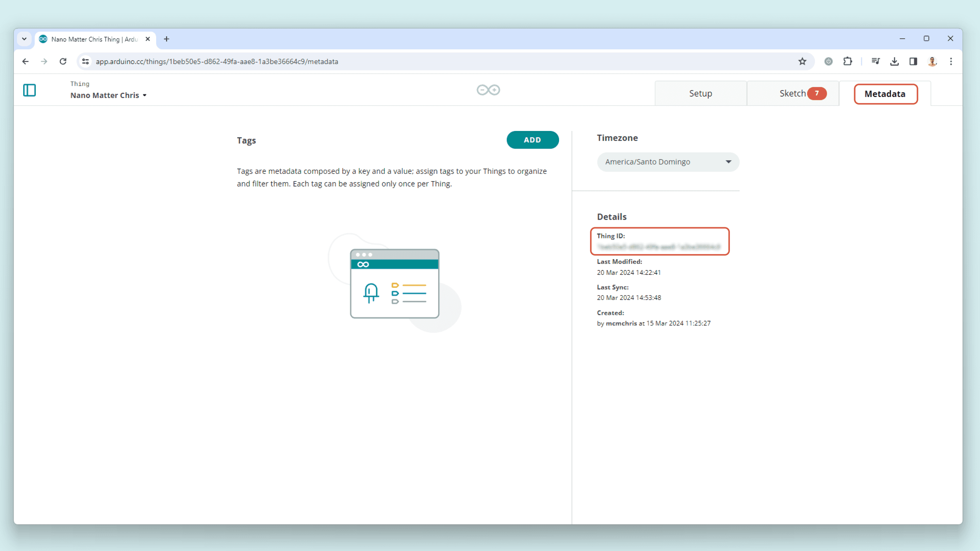
Task: Click the Arduino infinity logo
Action: coord(488,90)
